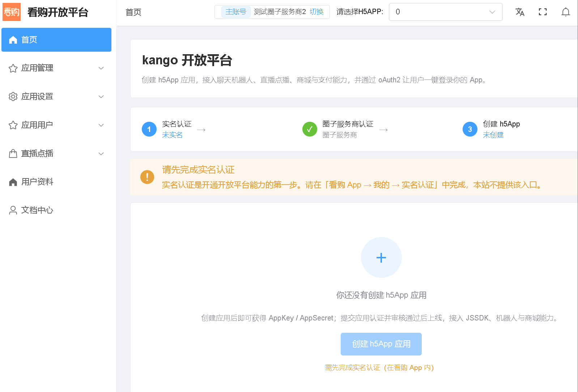578x392 pixels.
Task: Click the 看购开放平台 title
Action: (58, 12)
